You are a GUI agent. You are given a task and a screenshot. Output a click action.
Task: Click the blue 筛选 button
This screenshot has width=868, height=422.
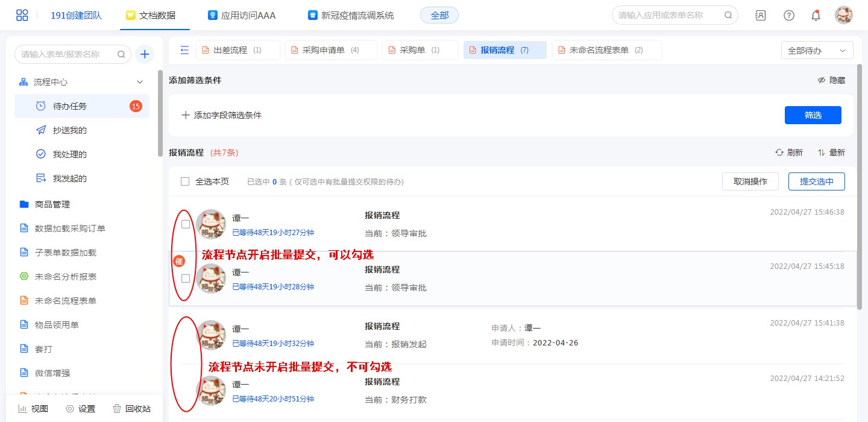[813, 115]
